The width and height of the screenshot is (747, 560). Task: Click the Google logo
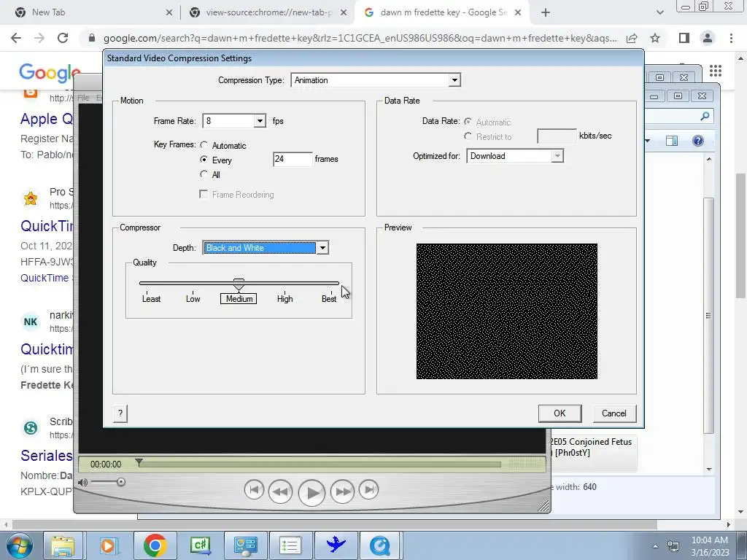[50, 72]
